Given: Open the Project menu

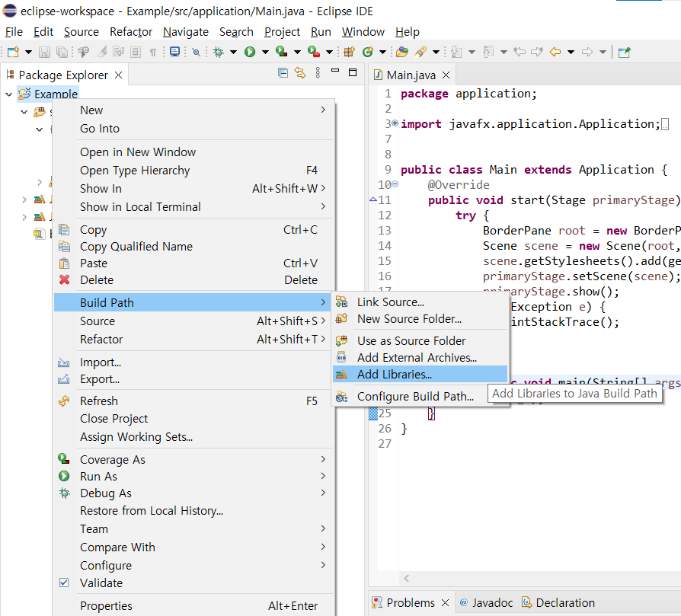Looking at the screenshot, I should coord(282,32).
